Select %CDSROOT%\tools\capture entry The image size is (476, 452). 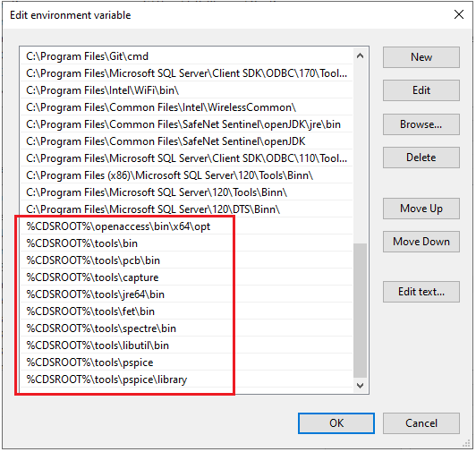point(186,277)
